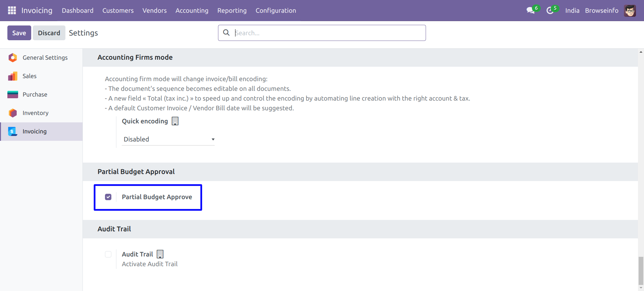Enable the Audit Trail checkbox
Screen dimensions: 644x291
point(108,254)
